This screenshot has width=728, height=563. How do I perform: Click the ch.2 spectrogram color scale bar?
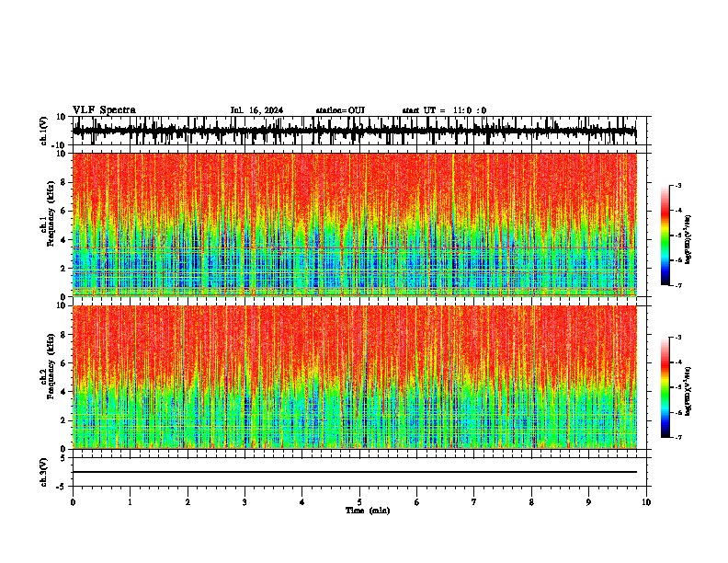(665, 387)
